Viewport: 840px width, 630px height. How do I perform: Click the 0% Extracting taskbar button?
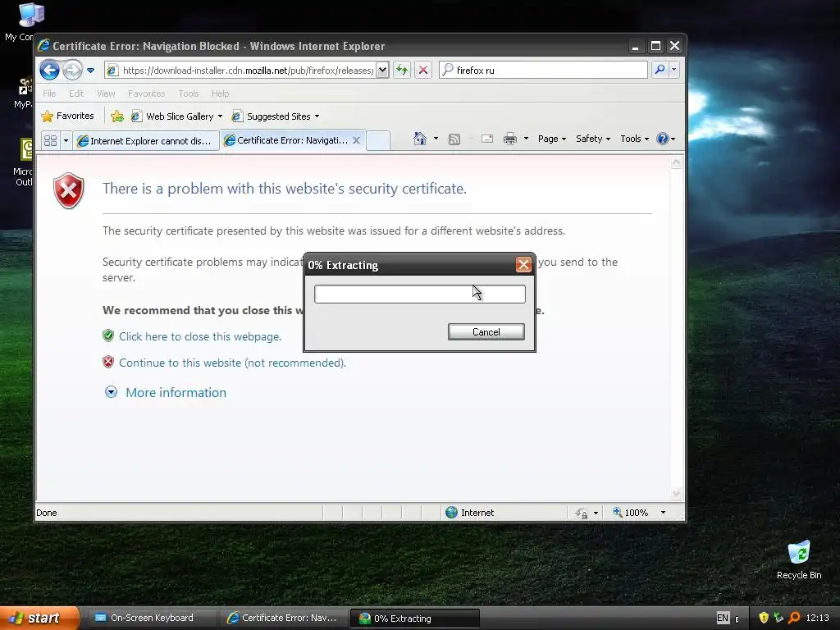(x=414, y=619)
